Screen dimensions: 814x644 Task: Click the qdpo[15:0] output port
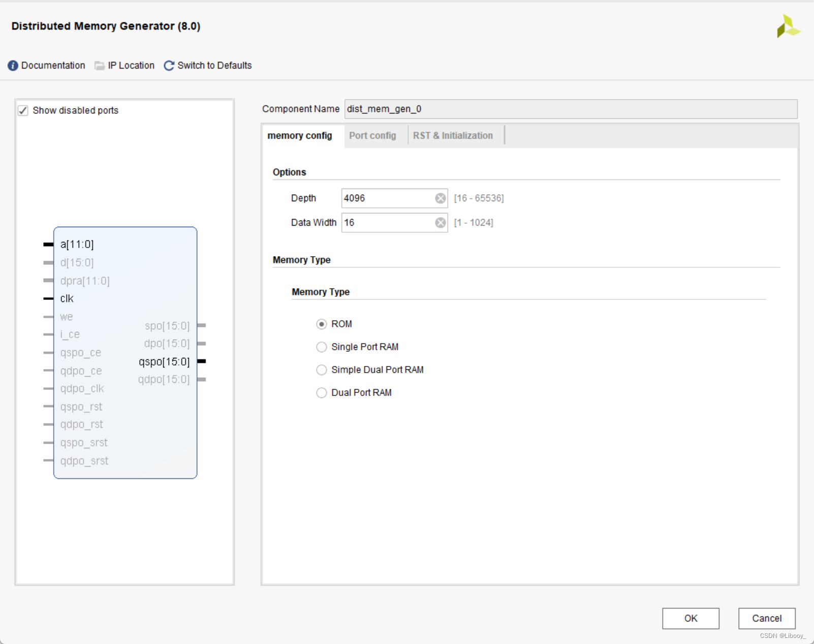(x=164, y=380)
